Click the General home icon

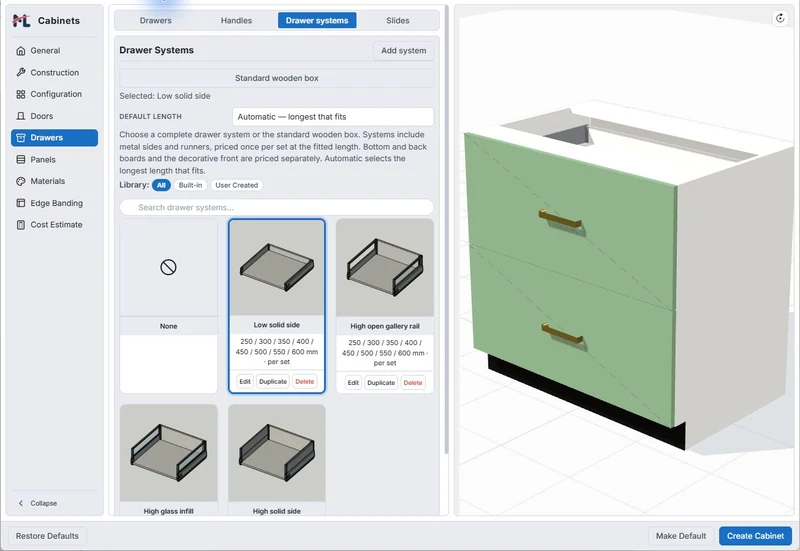point(20,51)
